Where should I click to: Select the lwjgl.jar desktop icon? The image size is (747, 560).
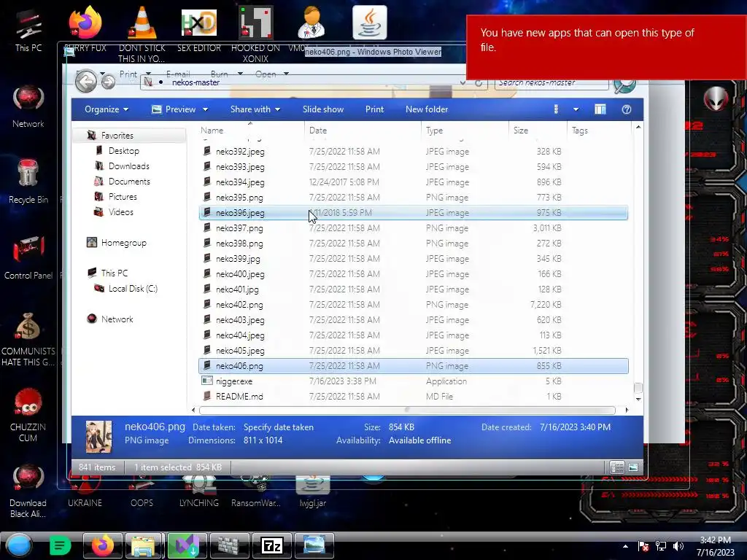[x=312, y=492]
